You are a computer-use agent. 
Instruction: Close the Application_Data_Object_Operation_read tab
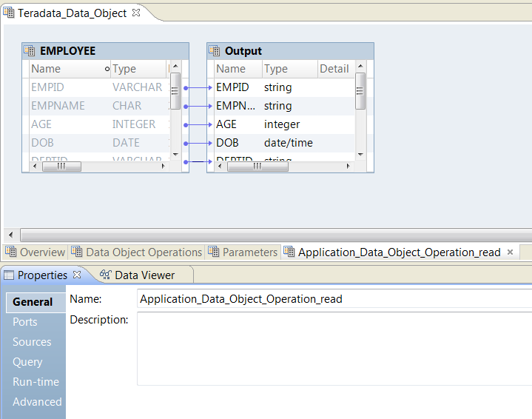510,252
